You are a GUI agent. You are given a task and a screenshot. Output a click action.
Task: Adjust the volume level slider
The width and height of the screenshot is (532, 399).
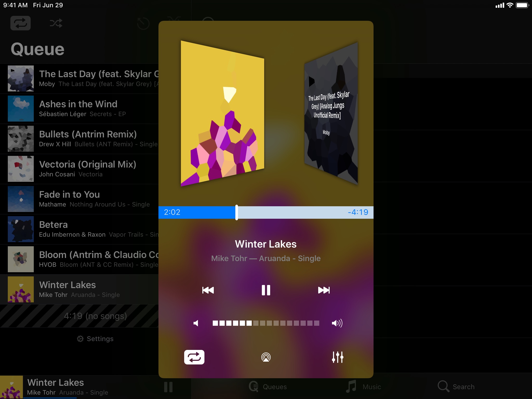(266, 324)
